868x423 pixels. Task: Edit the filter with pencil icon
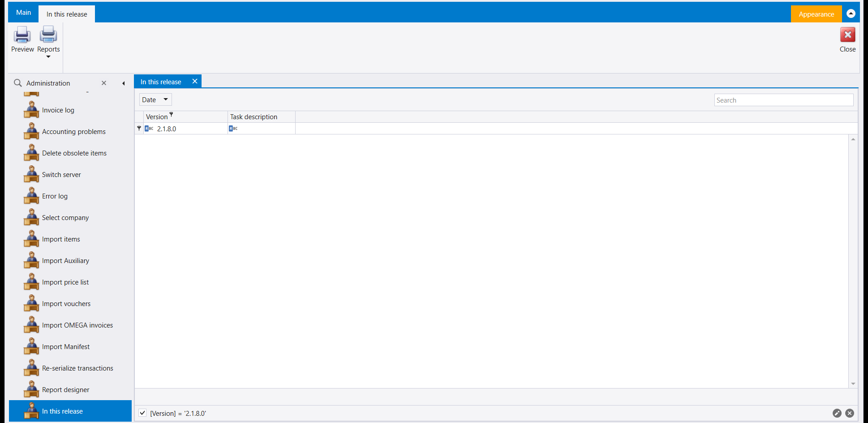(x=837, y=413)
